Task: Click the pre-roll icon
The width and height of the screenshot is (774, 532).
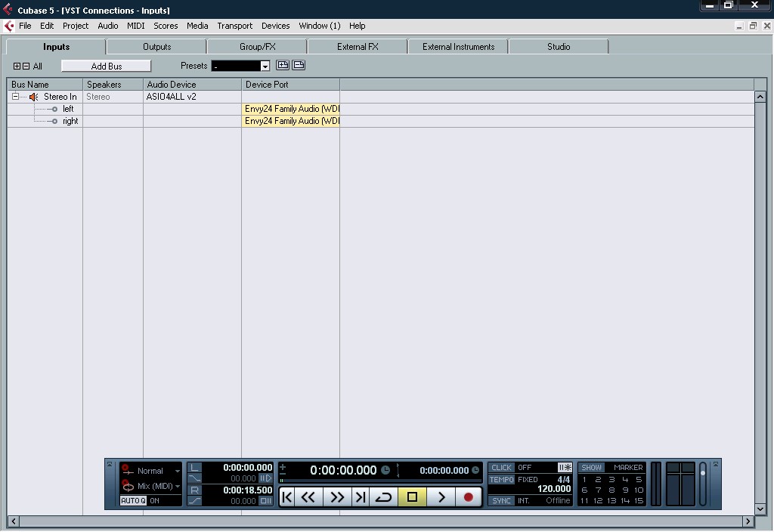Action: tap(265, 478)
